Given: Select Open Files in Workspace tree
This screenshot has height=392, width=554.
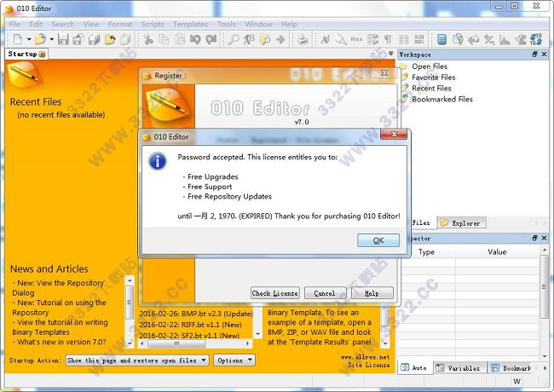Looking at the screenshot, I should point(430,66).
